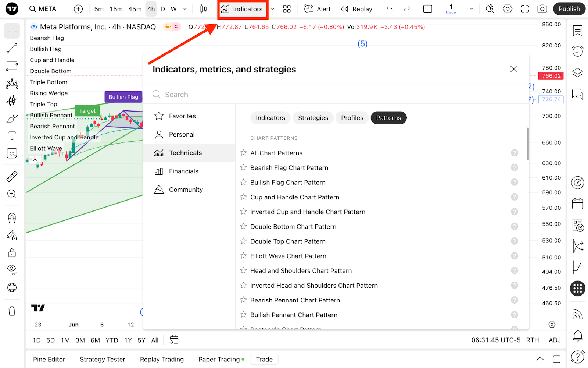
Task: Collapse the indicator legend chevron
Action: (35, 160)
